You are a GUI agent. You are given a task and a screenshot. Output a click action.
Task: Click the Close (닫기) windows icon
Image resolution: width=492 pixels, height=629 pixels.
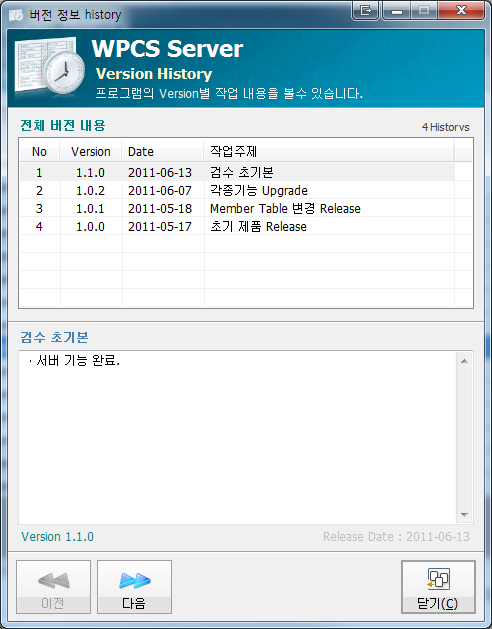tap(438, 579)
